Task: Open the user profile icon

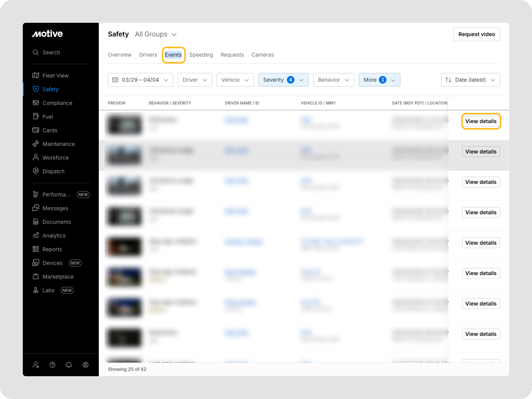Action: tap(85, 365)
